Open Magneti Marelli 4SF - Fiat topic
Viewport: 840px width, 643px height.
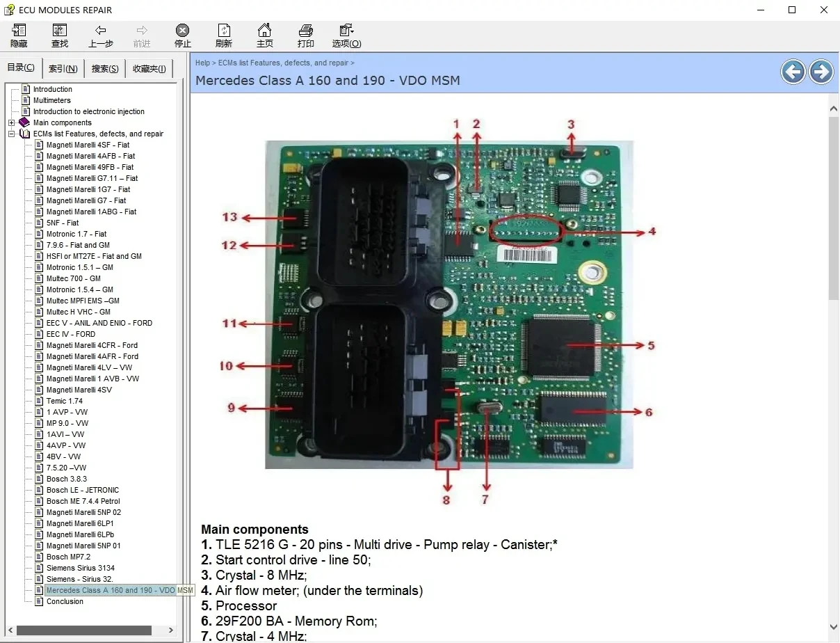coord(88,145)
